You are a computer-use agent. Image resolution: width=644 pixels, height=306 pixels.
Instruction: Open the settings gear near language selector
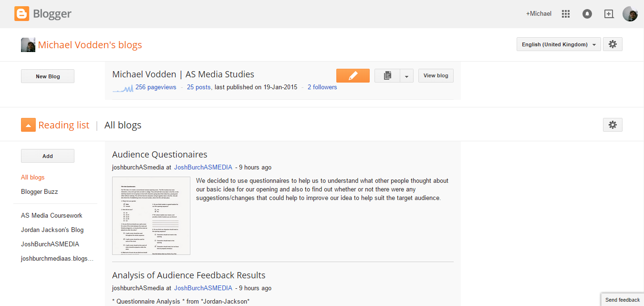click(x=613, y=44)
